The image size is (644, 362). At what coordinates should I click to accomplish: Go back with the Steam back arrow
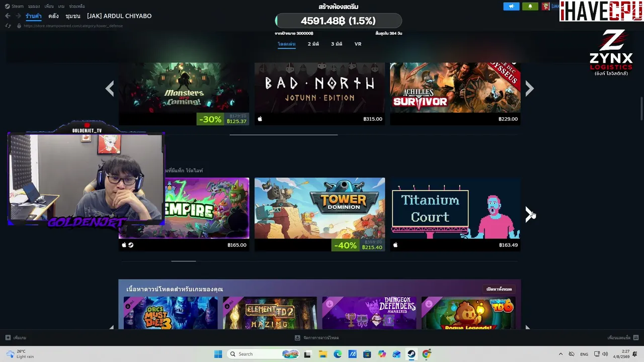coord(8,16)
